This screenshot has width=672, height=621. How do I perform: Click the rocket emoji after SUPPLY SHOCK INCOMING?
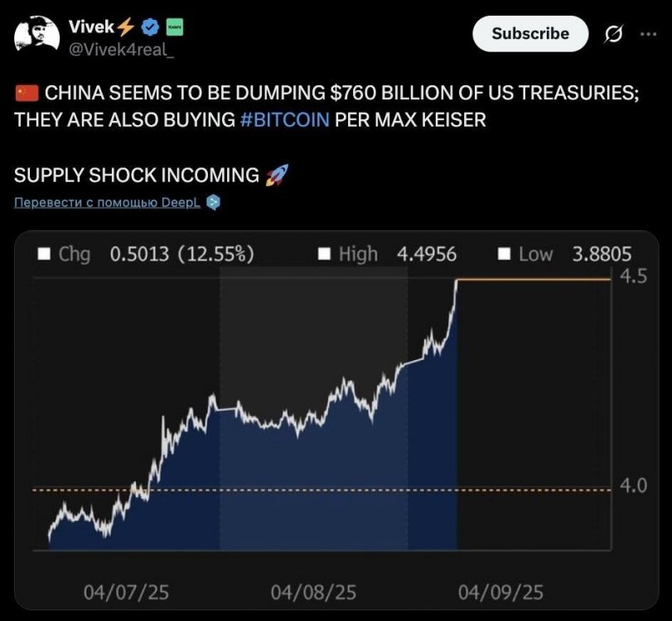275,175
